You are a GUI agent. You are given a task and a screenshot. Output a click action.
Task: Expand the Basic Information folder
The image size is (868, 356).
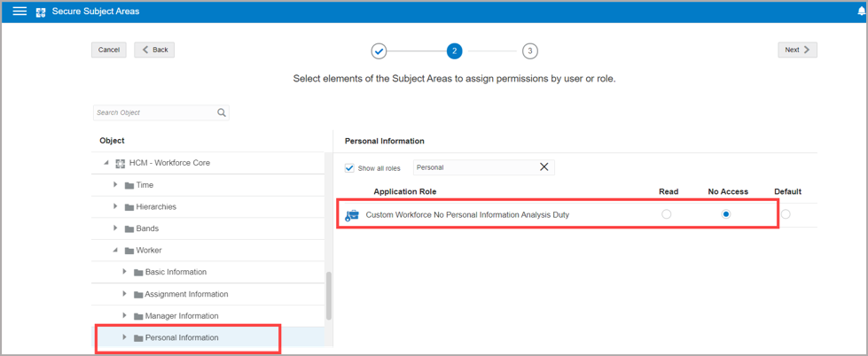[125, 272]
